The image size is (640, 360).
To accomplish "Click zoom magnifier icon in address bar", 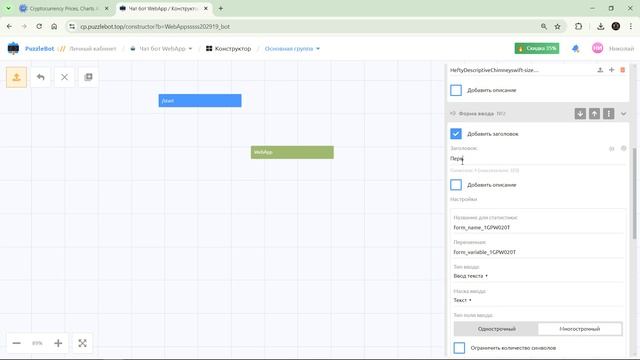I will point(544,27).
